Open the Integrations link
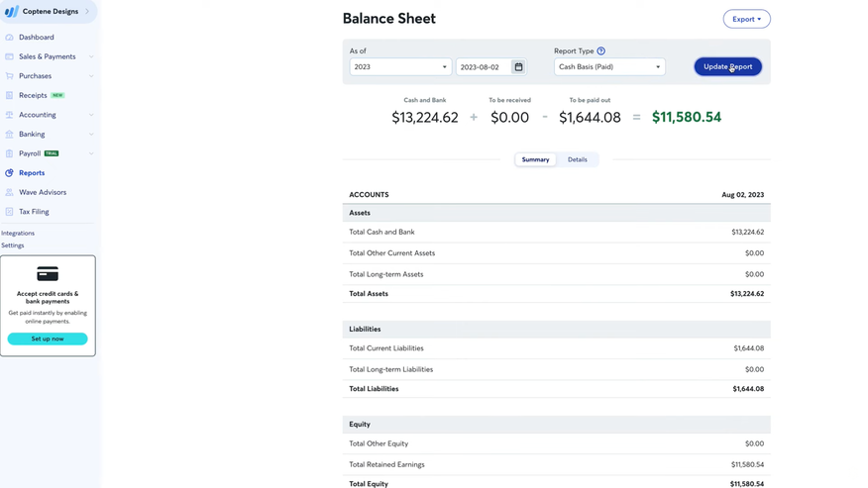This screenshot has height=488, width=868. [x=18, y=234]
